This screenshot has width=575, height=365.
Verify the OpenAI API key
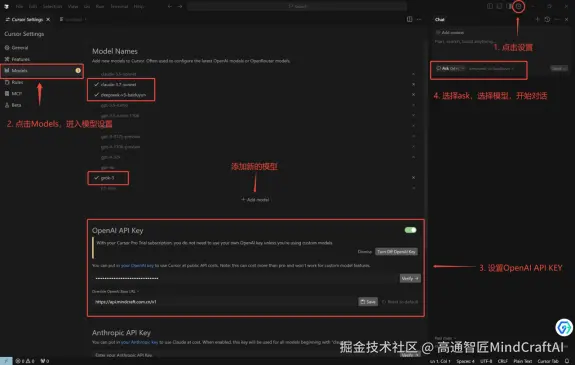[x=410, y=278]
